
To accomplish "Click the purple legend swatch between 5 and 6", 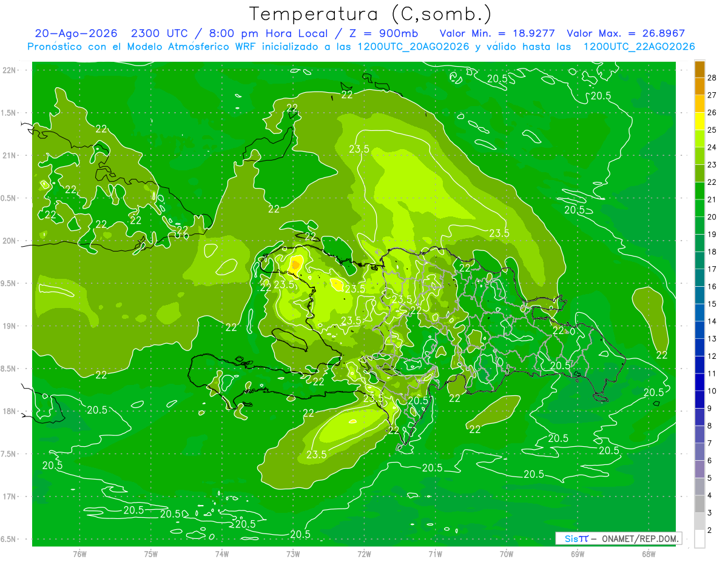I will [699, 470].
